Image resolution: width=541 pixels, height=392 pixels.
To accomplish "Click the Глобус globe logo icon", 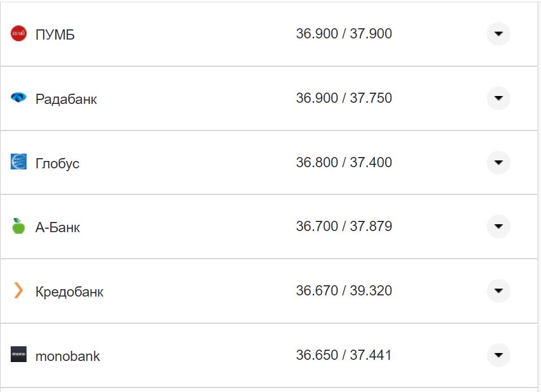I will tap(19, 162).
